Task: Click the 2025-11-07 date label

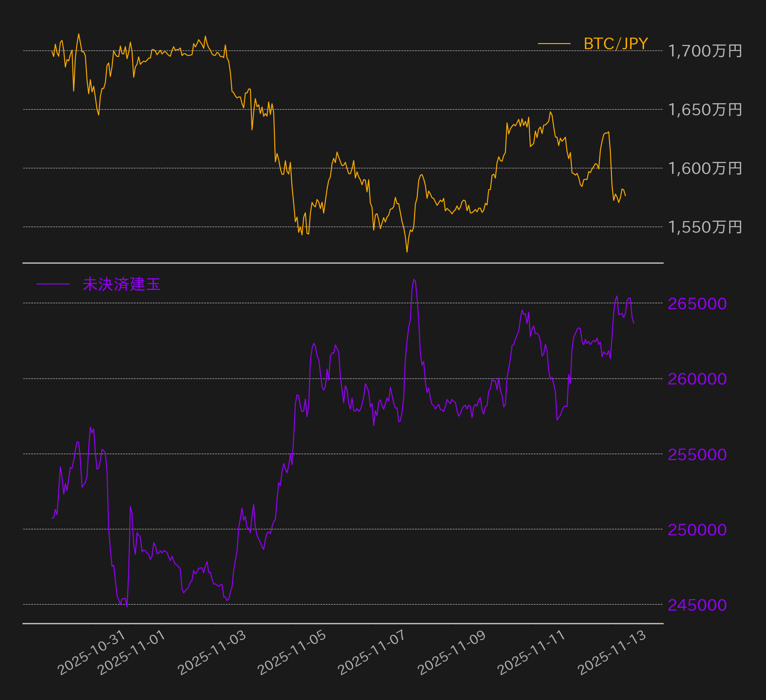Action: coord(372,652)
